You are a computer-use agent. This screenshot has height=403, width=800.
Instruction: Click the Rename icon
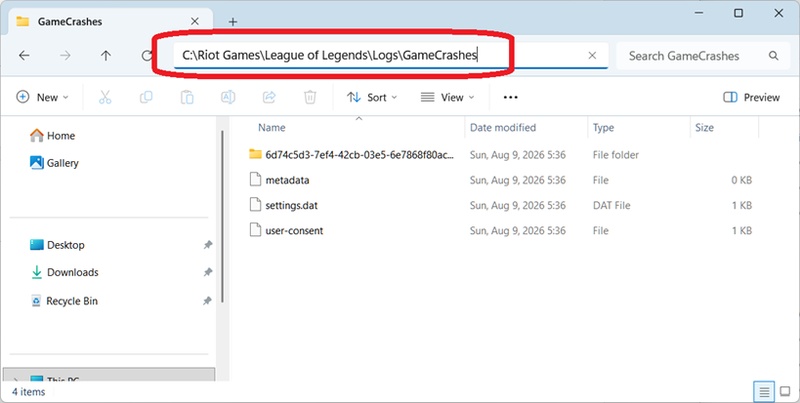coord(228,97)
